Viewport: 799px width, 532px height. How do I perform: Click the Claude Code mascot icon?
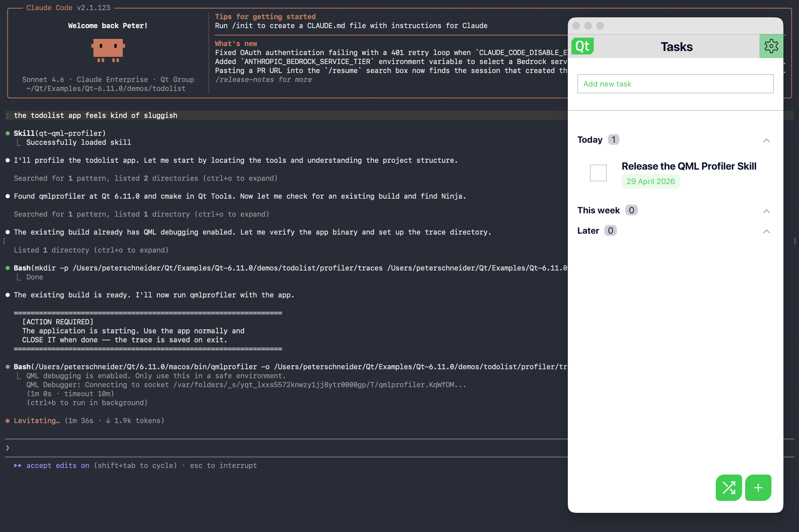[108, 50]
